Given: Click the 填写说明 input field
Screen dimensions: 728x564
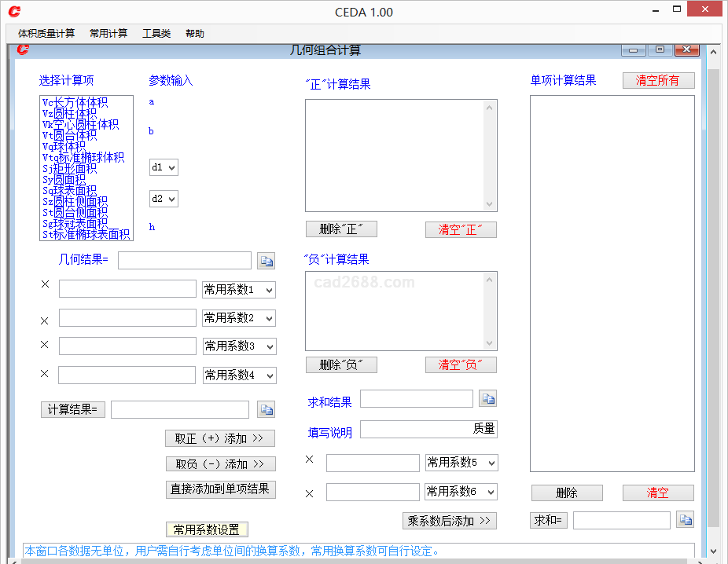Looking at the screenshot, I should coord(428,429).
